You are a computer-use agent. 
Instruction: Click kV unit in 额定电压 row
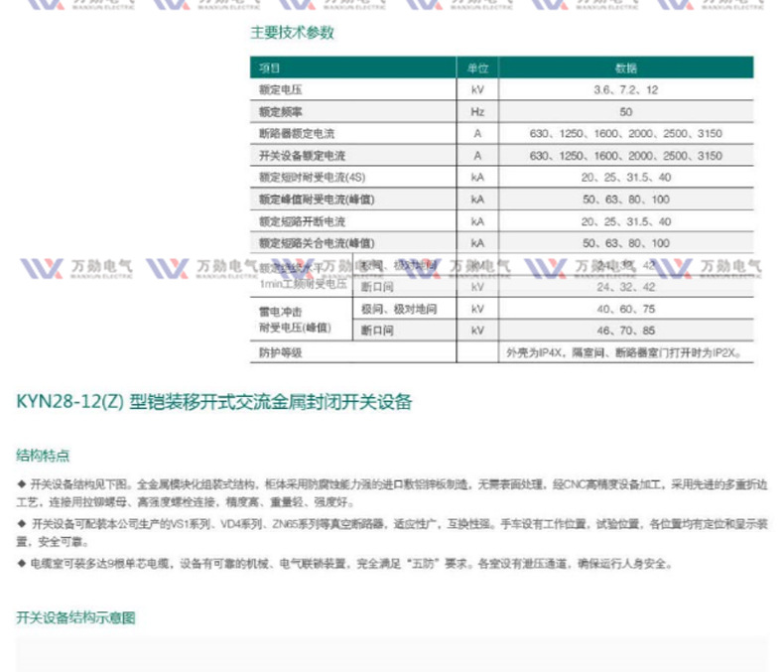(x=477, y=90)
